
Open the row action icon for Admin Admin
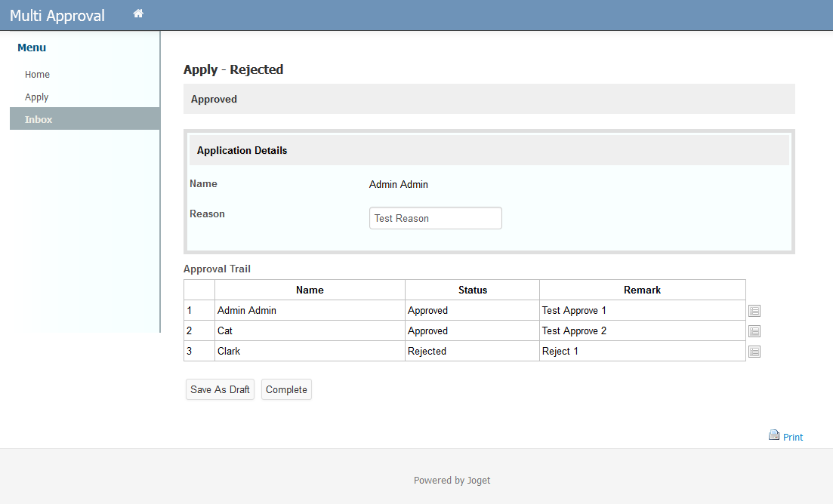pos(754,311)
